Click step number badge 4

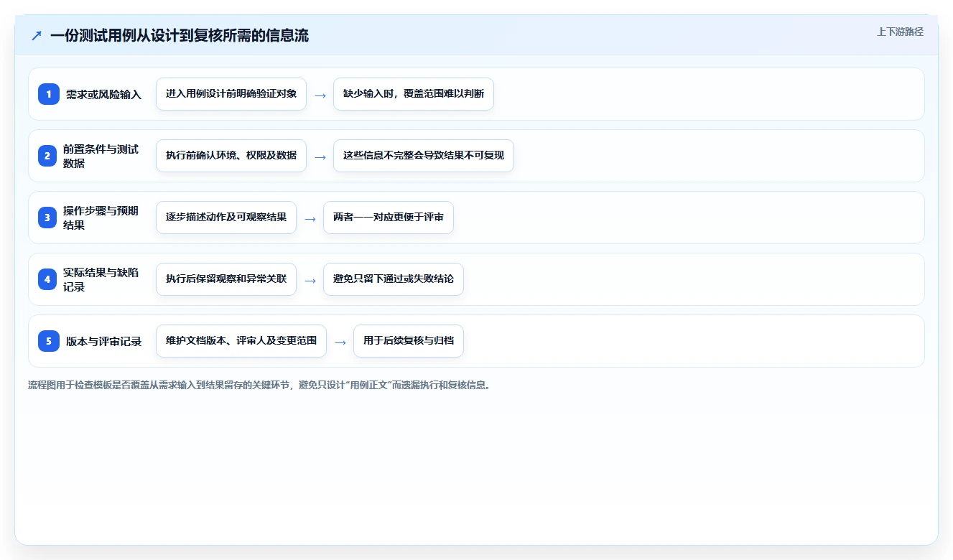49,279
